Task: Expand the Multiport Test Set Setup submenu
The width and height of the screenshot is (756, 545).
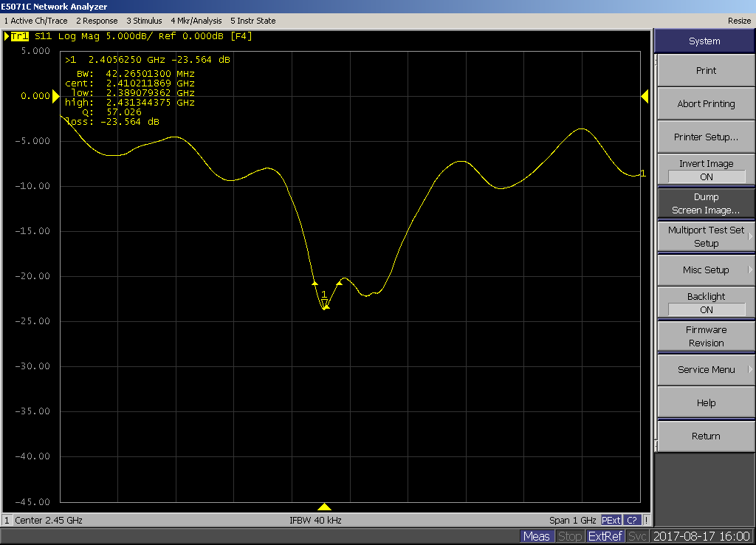Action: coord(706,237)
